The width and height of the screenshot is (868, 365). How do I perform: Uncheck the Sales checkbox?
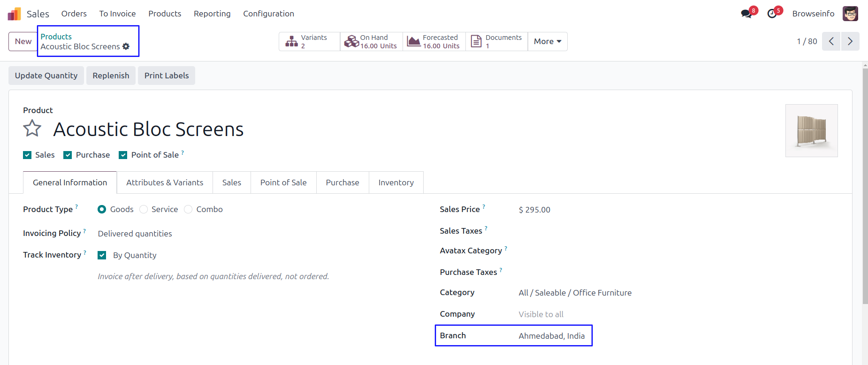pyautogui.click(x=27, y=155)
